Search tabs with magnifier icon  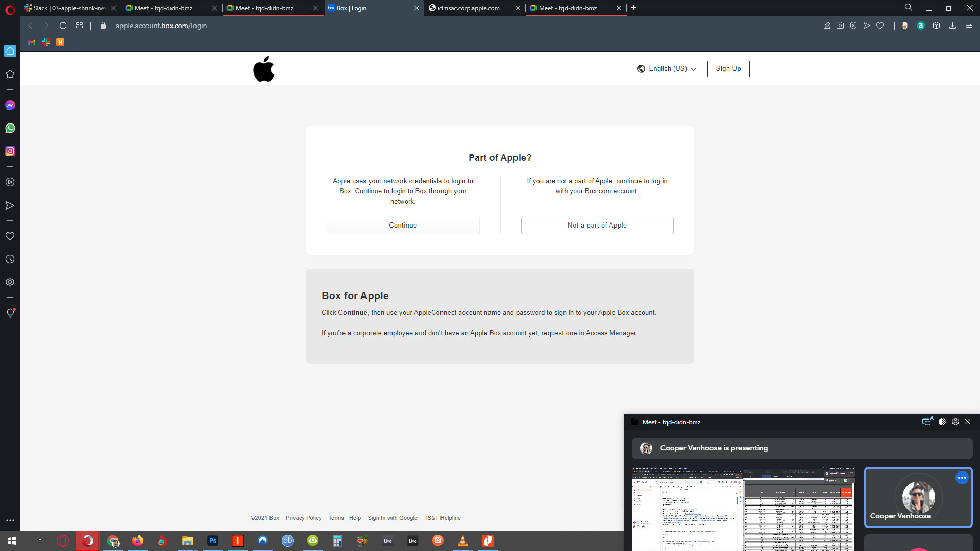[909, 8]
